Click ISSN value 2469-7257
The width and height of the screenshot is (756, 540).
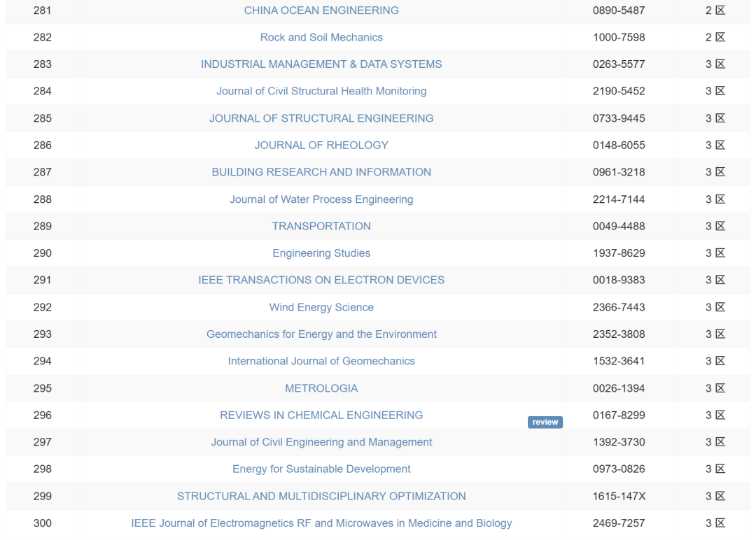(x=619, y=523)
